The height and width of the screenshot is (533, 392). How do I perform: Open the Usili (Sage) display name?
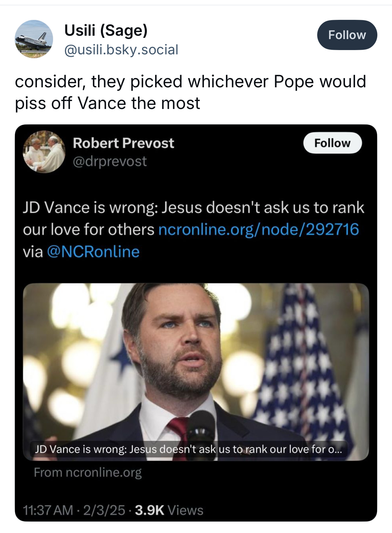pos(106,30)
